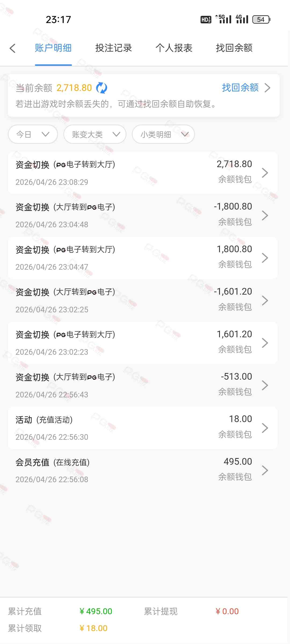This screenshot has width=290, height=644.
Task: Expand the 小类明细 subcategory dropdown
Action: (163, 134)
